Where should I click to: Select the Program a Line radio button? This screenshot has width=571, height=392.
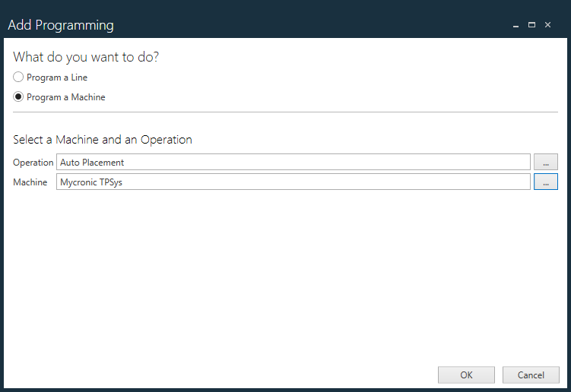click(x=18, y=77)
